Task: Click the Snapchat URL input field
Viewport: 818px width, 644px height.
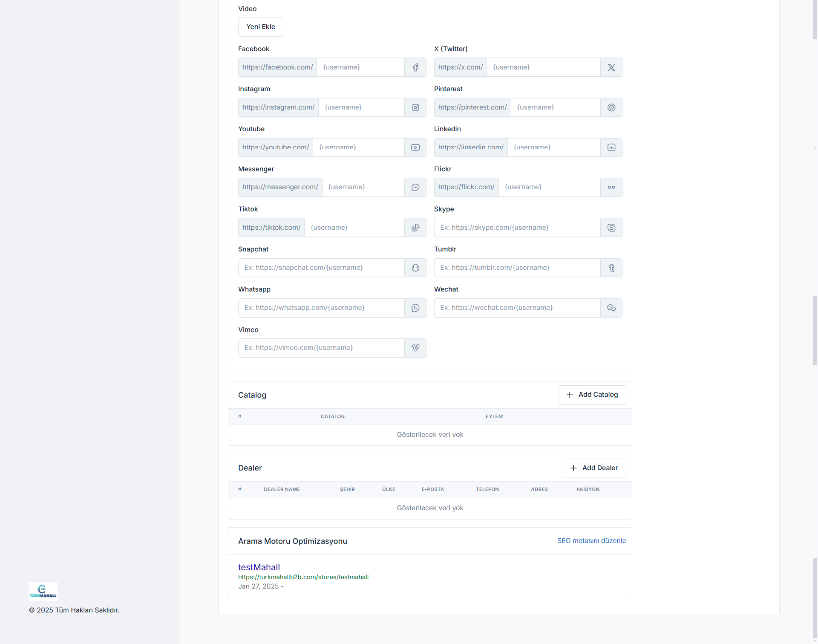Action: click(x=321, y=268)
